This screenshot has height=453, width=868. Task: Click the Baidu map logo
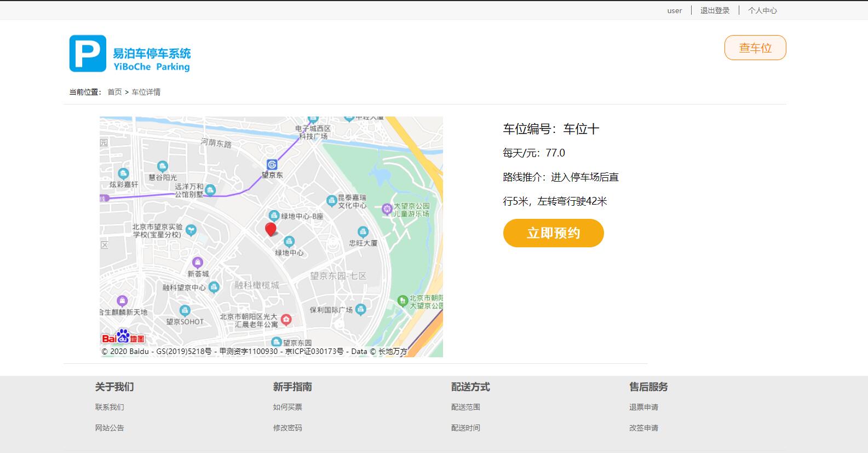click(123, 336)
